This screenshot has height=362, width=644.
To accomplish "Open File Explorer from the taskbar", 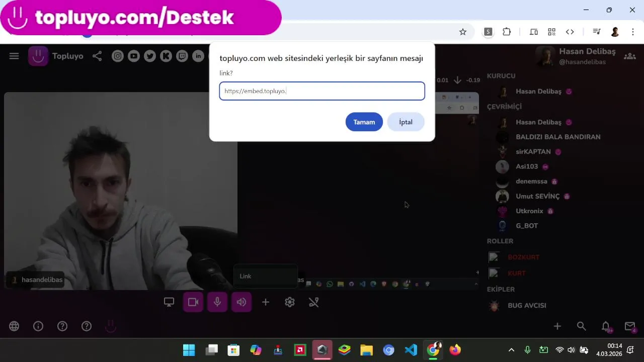I will click(x=366, y=350).
